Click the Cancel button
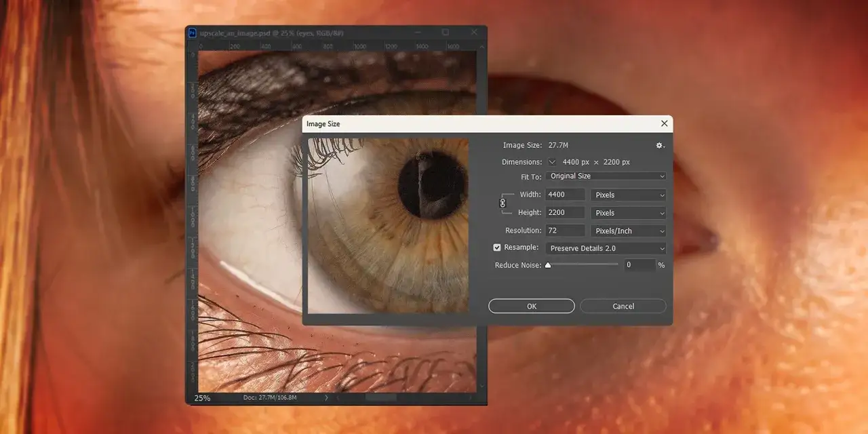The width and height of the screenshot is (868, 434). [x=623, y=307]
